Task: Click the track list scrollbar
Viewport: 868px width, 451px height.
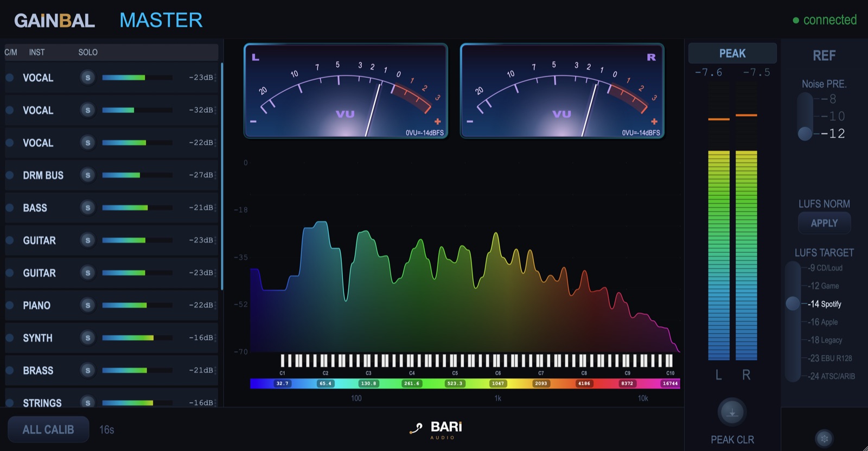Action: (222, 176)
